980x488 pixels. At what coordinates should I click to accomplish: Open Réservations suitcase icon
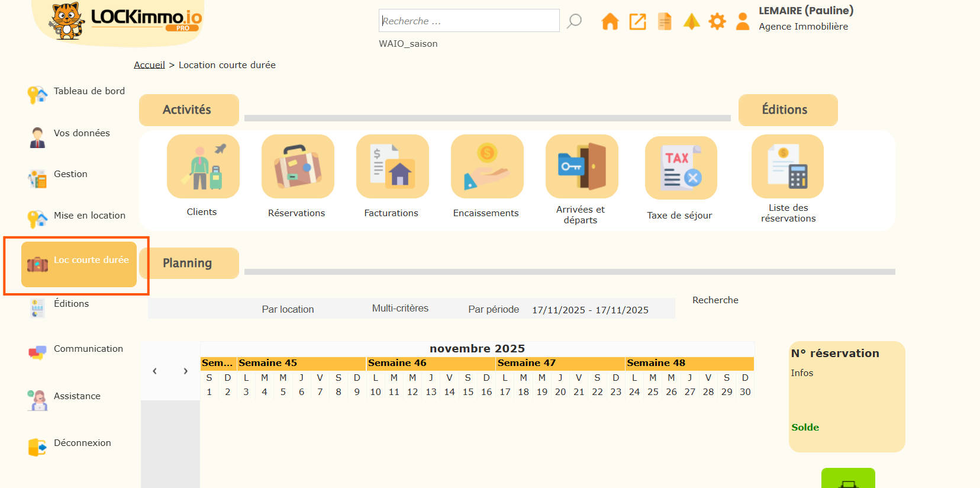pos(298,166)
